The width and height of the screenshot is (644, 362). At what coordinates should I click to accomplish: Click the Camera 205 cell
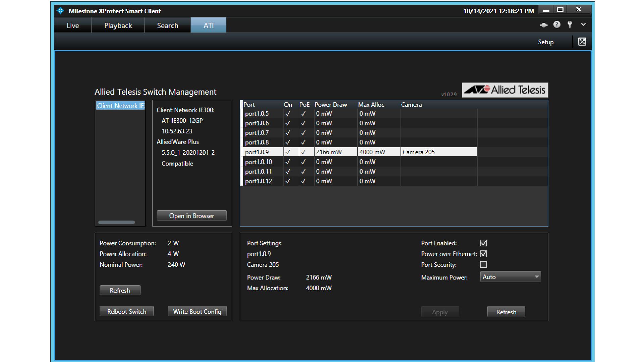click(439, 152)
